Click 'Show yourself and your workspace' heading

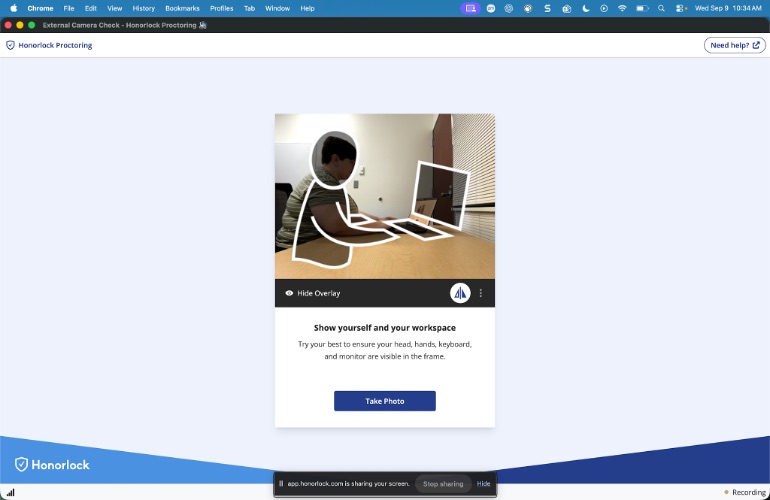click(x=385, y=328)
